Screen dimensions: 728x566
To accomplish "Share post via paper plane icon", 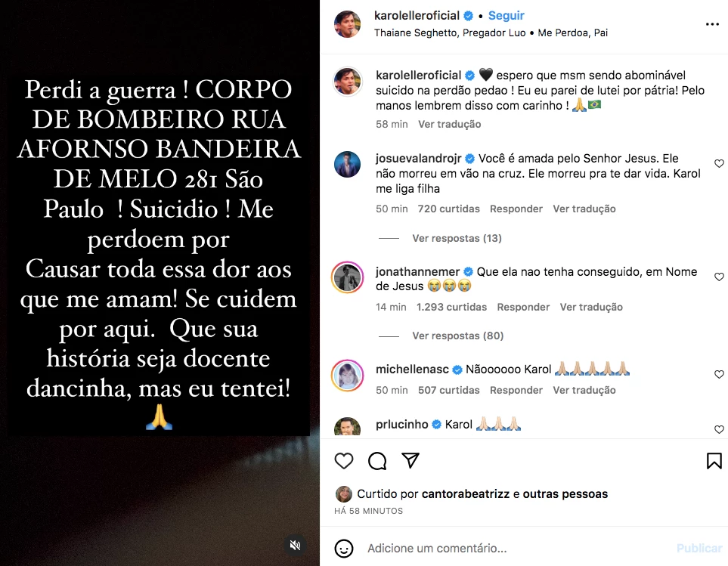I will (410, 460).
